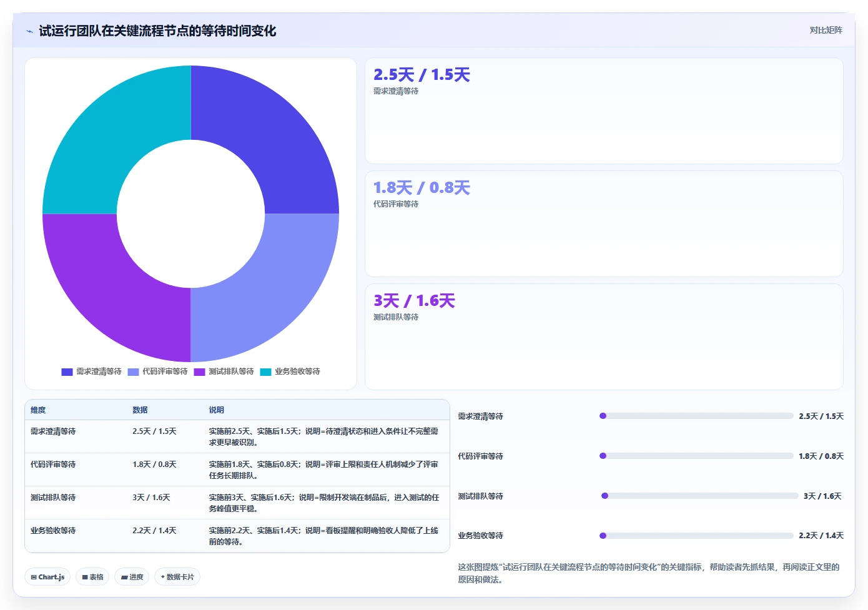Click the 代码评审等待 progress row label
The width and height of the screenshot is (868, 610).
pyautogui.click(x=480, y=456)
